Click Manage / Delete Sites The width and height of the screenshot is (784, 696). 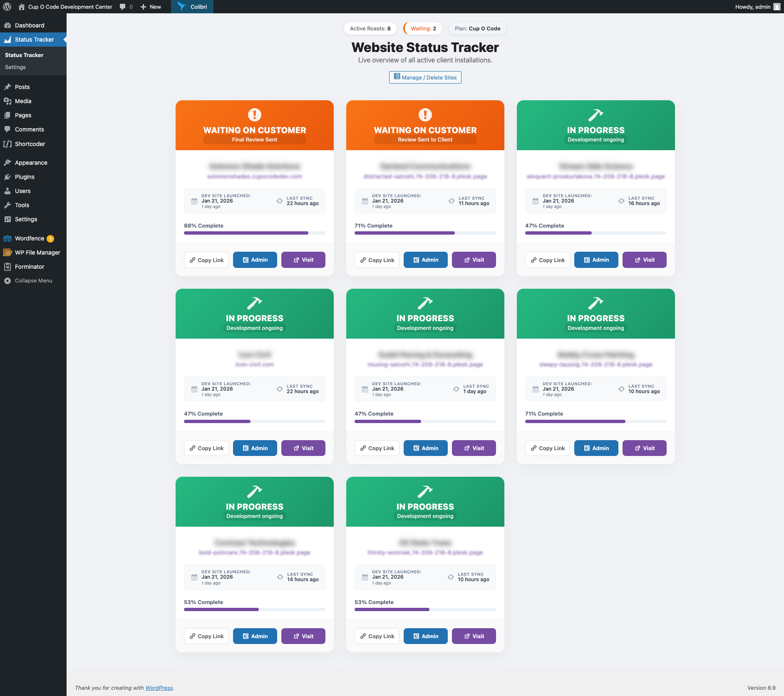[425, 77]
